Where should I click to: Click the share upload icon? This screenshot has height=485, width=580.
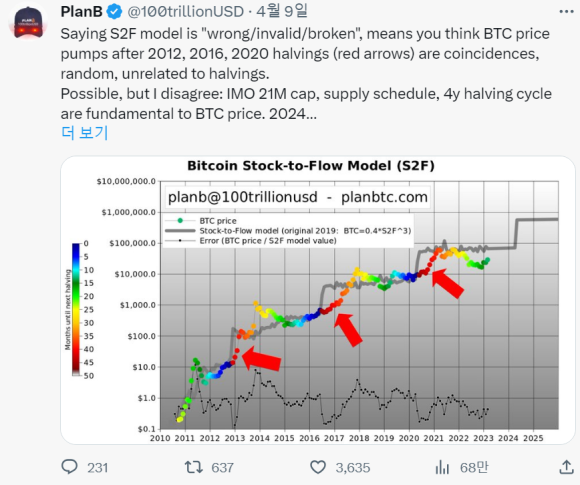point(566,467)
